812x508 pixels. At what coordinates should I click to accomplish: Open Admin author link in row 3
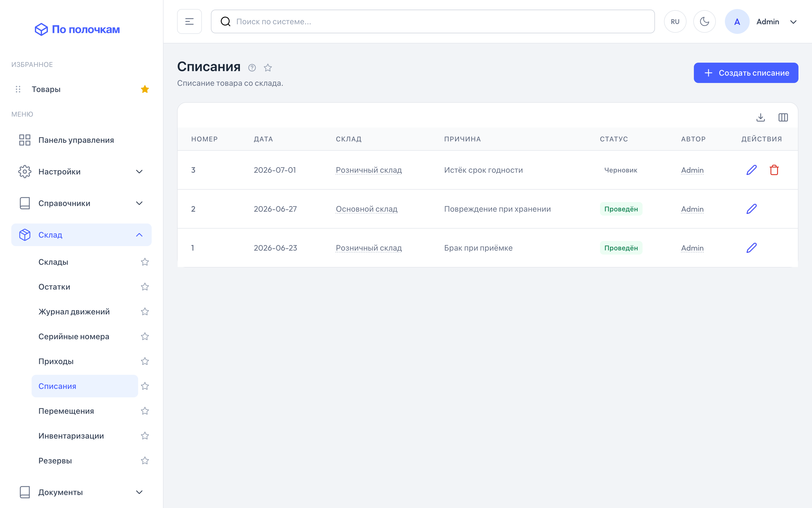click(692, 170)
